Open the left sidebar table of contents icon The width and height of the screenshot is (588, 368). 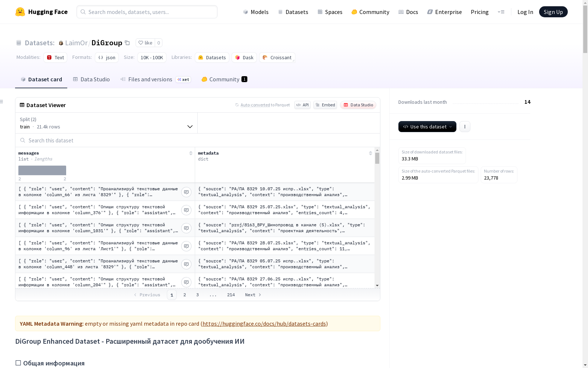pyautogui.click(x=2, y=102)
